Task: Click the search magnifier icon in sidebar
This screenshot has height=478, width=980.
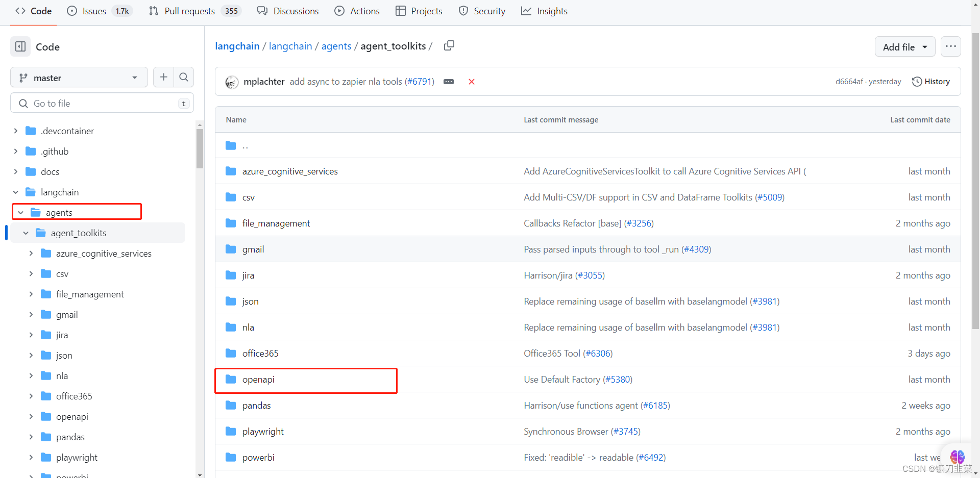Action: coord(184,77)
